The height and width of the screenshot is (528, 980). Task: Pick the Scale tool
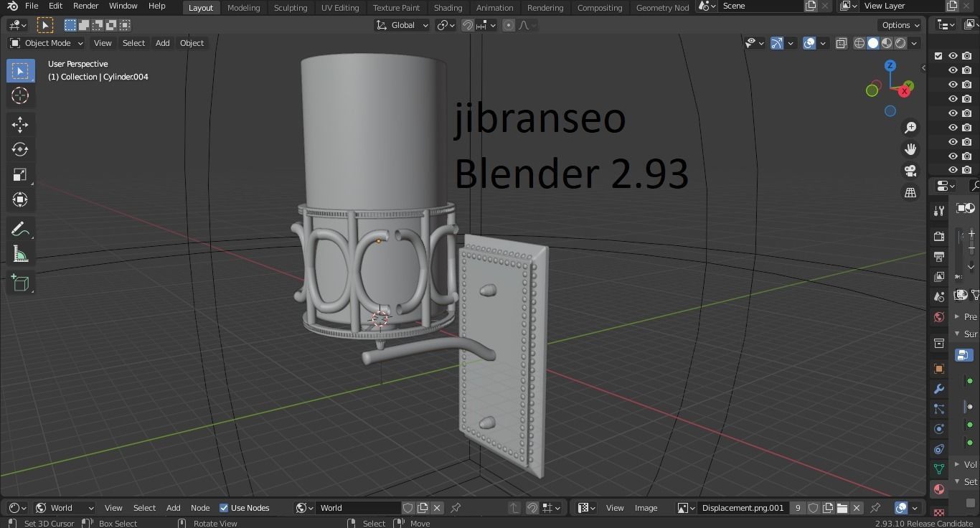pos(20,174)
